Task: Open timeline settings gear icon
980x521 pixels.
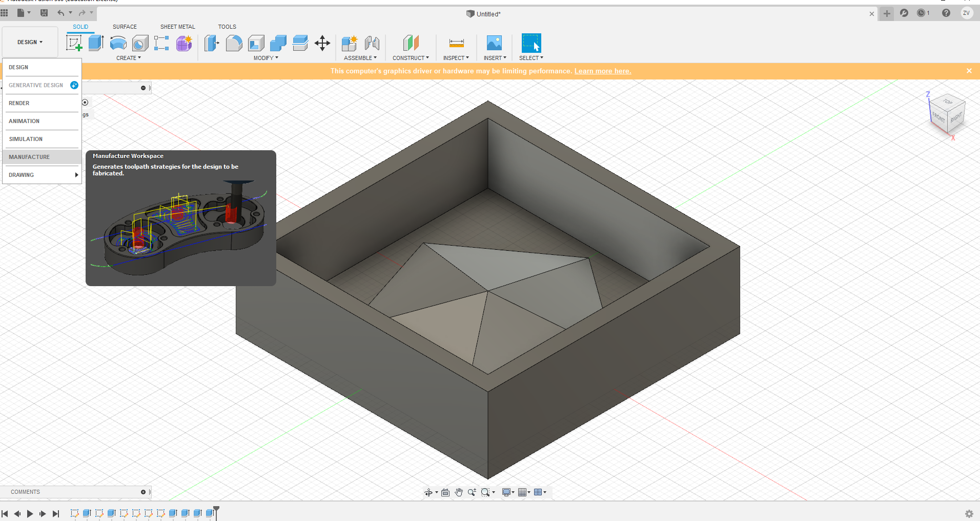Action: click(969, 513)
